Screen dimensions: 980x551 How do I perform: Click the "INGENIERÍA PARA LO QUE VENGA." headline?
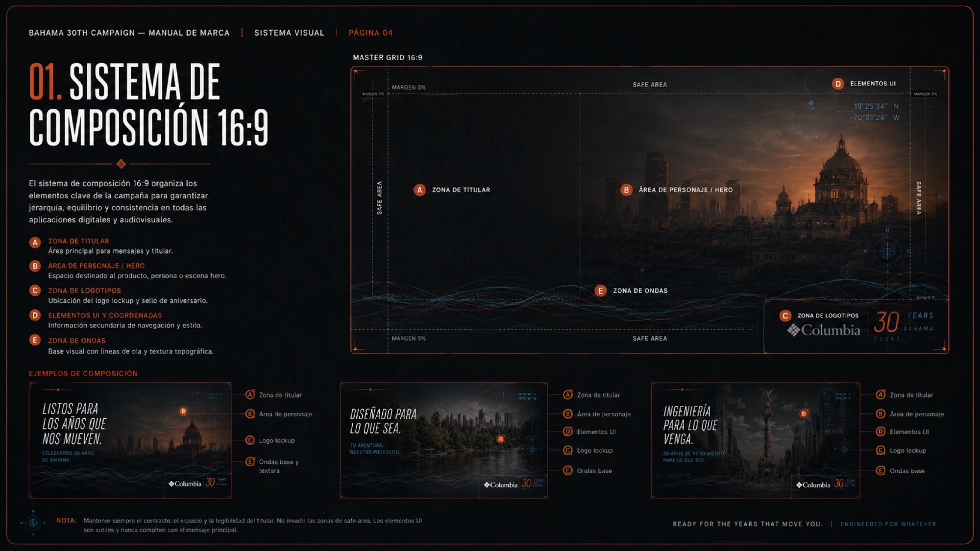tap(690, 425)
